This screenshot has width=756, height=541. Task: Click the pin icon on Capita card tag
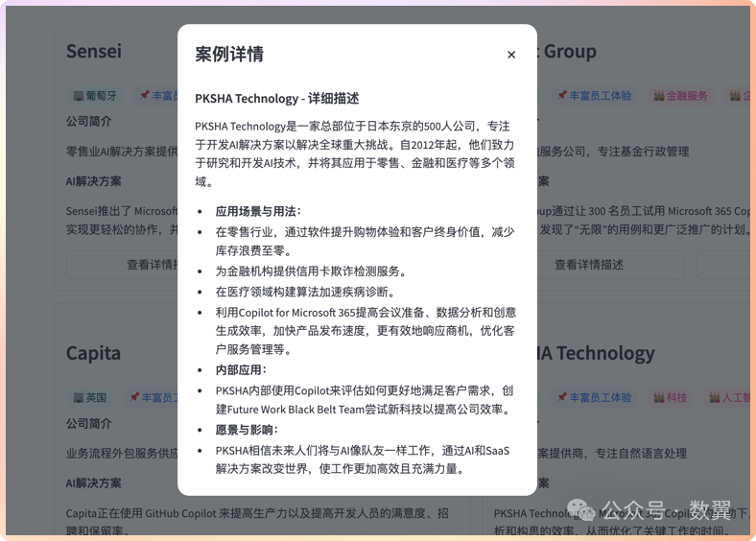click(x=134, y=397)
